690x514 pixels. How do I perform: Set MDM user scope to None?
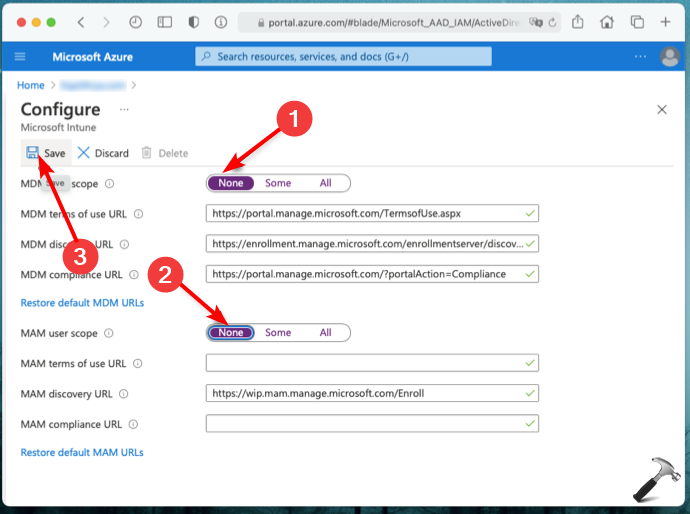tap(231, 183)
